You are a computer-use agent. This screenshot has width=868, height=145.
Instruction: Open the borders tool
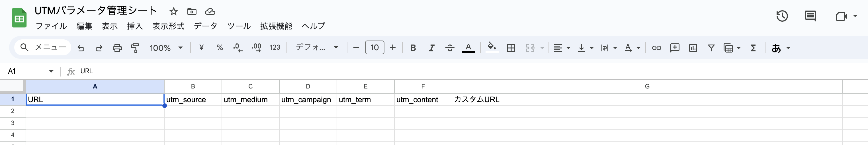coord(511,48)
